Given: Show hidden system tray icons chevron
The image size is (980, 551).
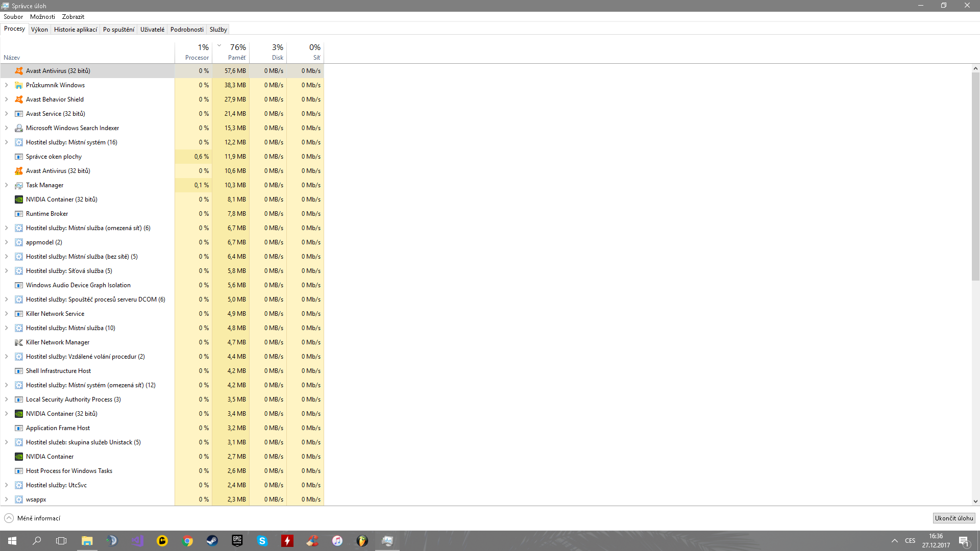Looking at the screenshot, I should [x=895, y=541].
